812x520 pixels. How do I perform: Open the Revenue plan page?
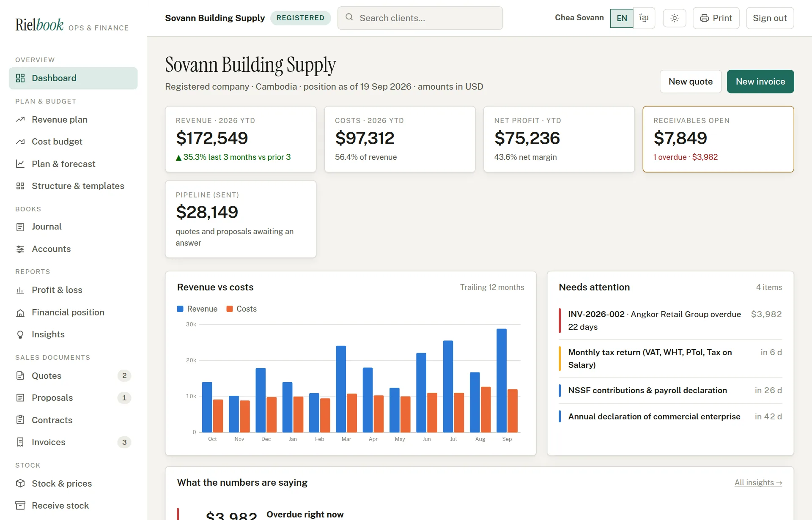pyautogui.click(x=73, y=120)
